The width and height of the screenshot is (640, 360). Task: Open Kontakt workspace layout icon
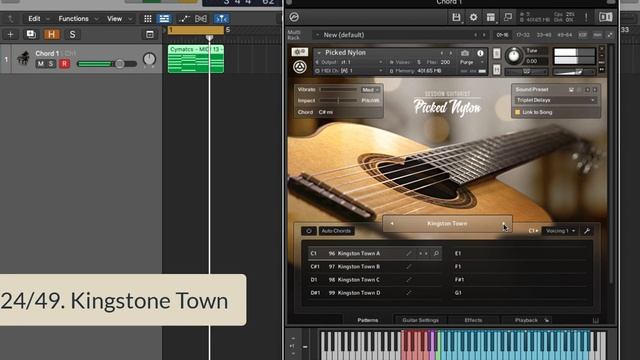(x=491, y=17)
